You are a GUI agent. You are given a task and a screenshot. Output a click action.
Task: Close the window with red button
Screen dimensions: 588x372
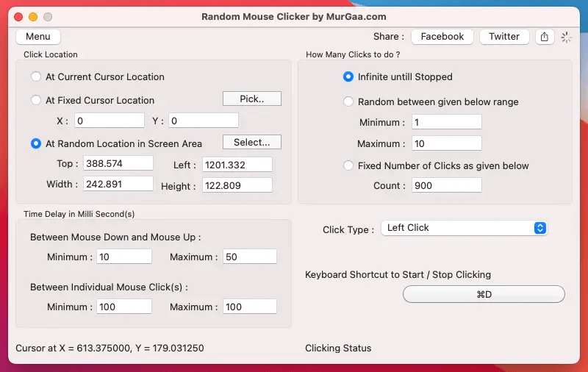[18, 17]
